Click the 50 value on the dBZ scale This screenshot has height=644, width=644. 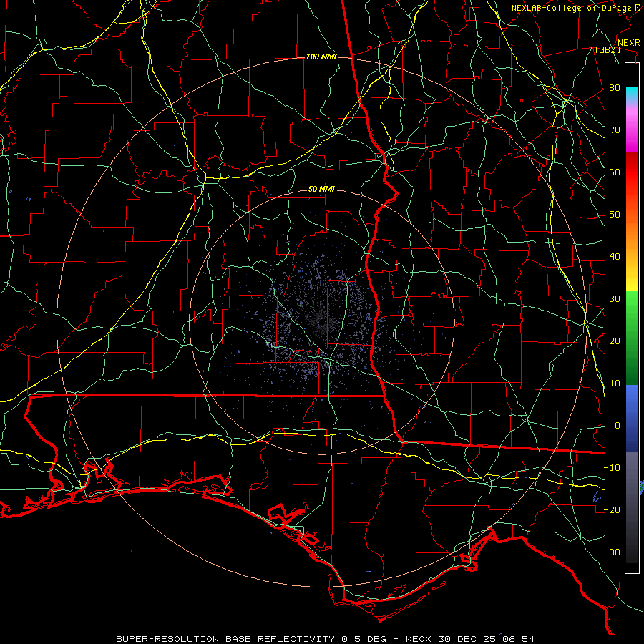615,215
